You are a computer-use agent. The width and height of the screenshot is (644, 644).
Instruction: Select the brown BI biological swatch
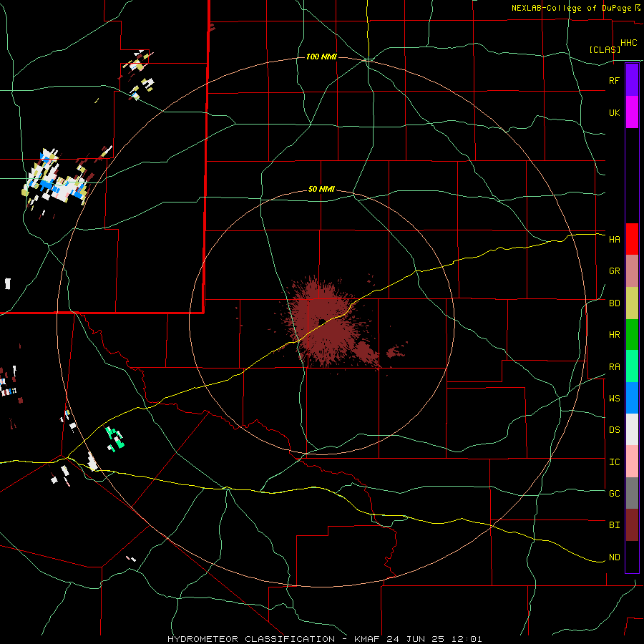[x=632, y=525]
